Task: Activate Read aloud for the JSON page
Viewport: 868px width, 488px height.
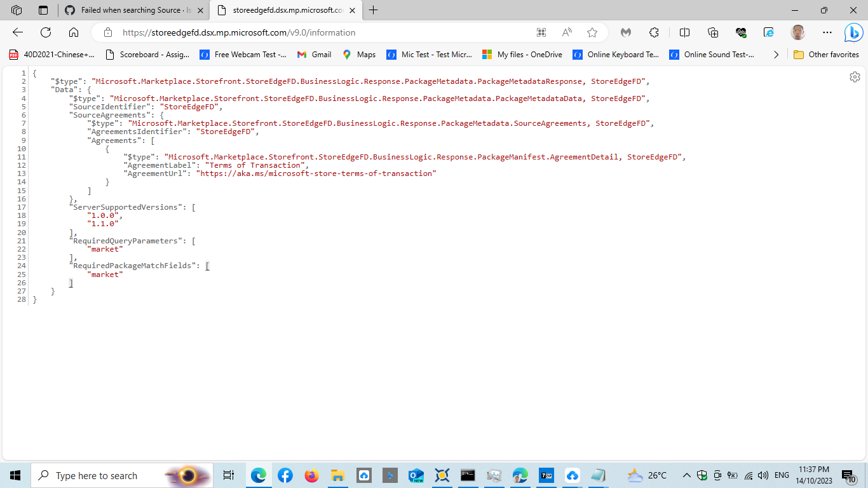Action: click(566, 32)
